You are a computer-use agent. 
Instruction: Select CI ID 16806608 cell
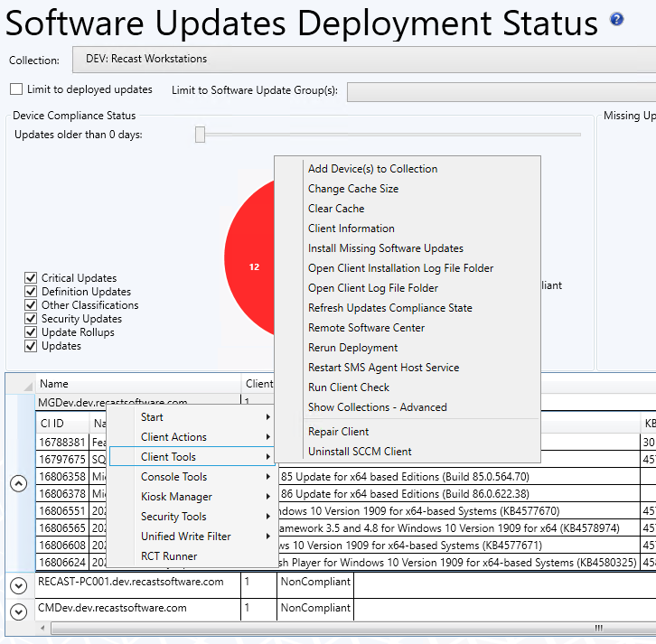click(62, 545)
